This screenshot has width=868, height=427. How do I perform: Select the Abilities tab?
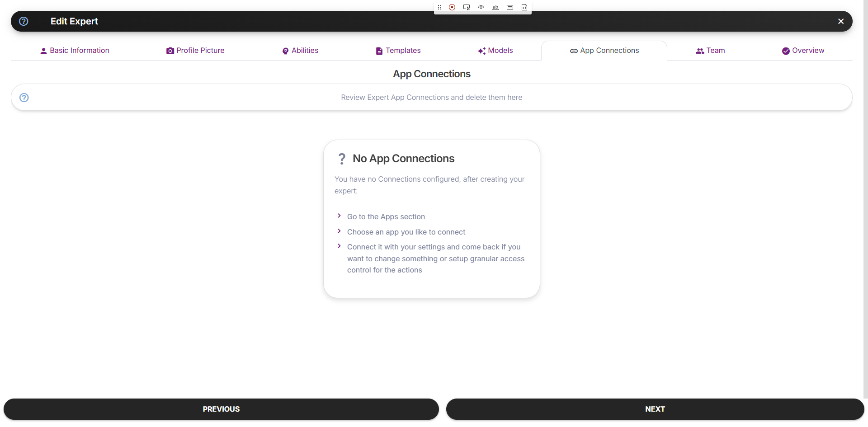(x=300, y=50)
